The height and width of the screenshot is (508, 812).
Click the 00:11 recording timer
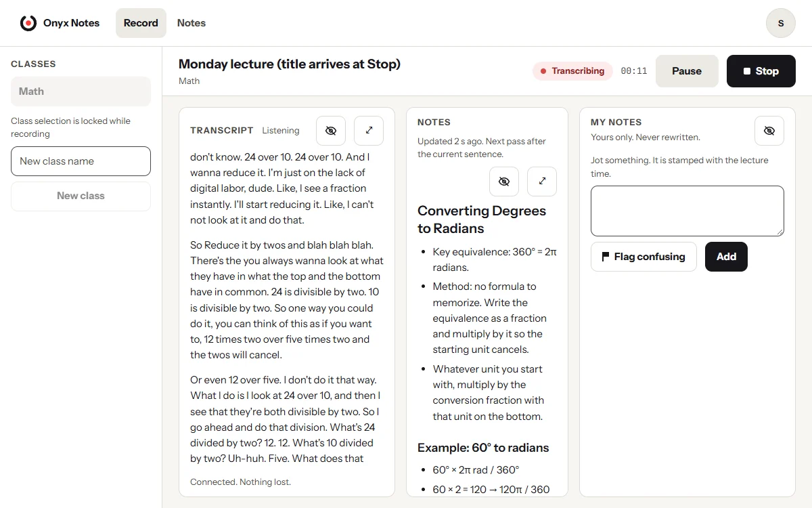[634, 71]
